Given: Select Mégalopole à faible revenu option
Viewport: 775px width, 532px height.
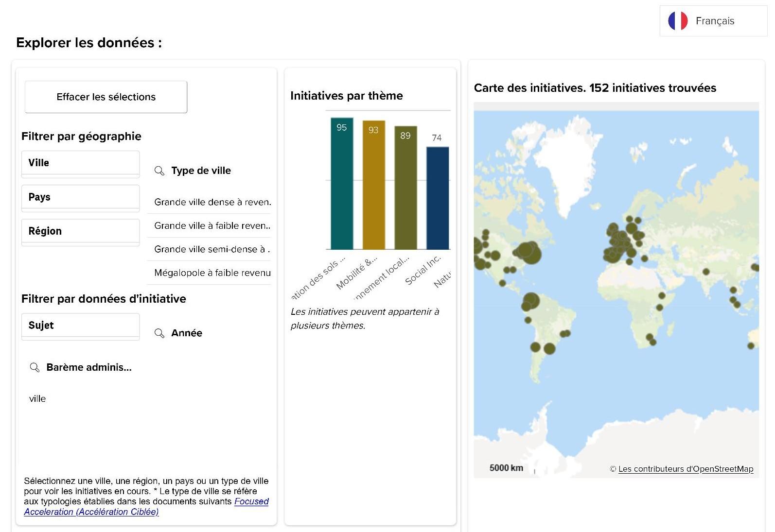Looking at the screenshot, I should tap(212, 273).
